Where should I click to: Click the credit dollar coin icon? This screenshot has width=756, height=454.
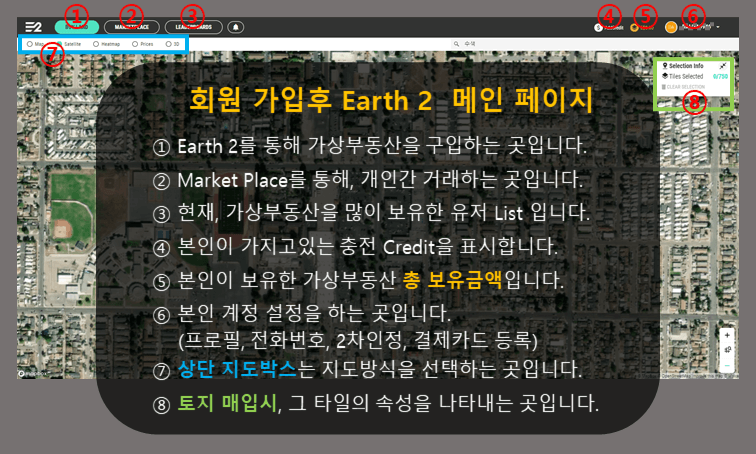(598, 28)
